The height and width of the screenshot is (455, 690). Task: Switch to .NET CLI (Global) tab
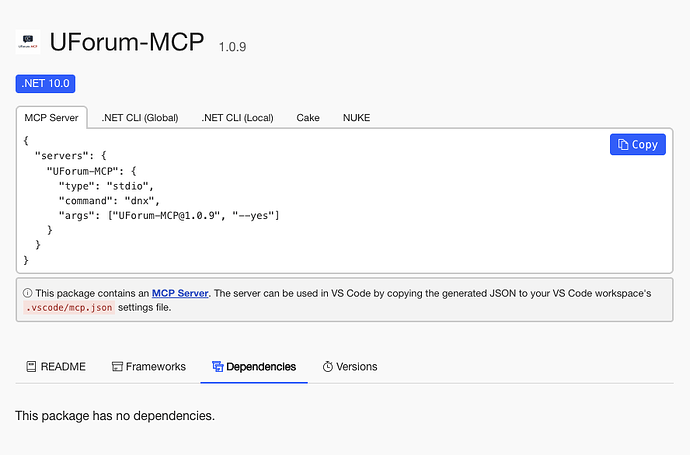click(x=140, y=118)
